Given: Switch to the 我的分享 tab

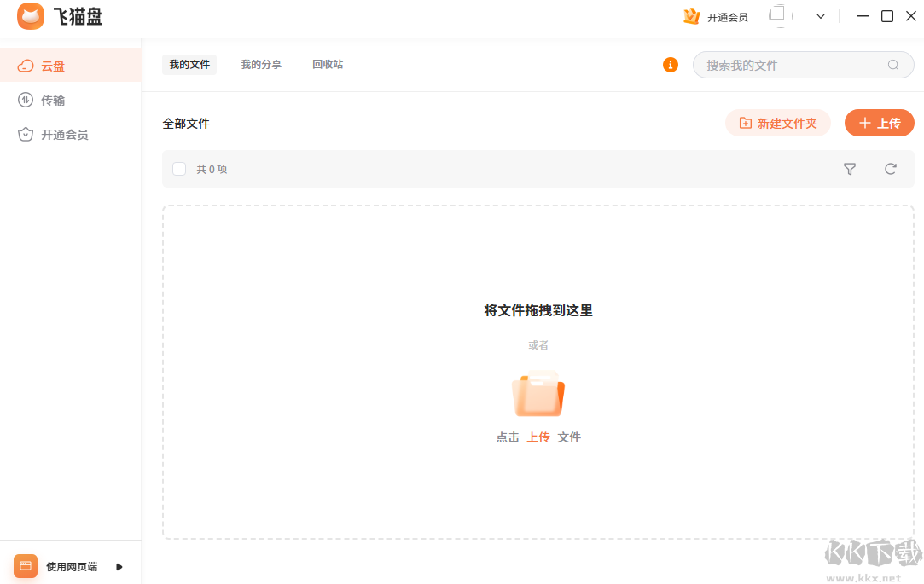Looking at the screenshot, I should pos(261,64).
